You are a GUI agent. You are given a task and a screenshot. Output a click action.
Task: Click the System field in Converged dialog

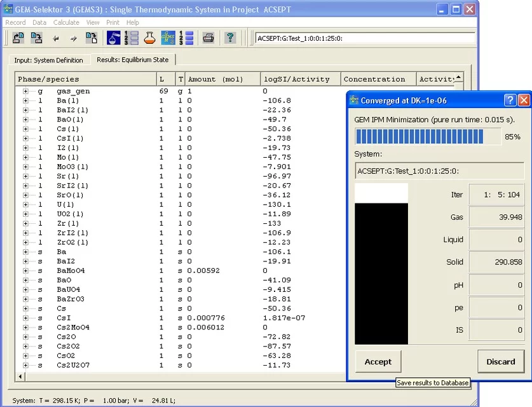[439, 170]
